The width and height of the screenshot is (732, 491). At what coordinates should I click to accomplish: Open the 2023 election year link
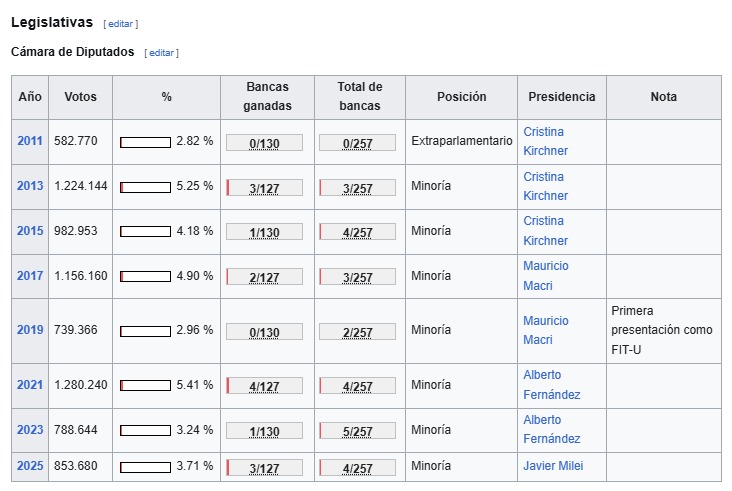point(30,430)
